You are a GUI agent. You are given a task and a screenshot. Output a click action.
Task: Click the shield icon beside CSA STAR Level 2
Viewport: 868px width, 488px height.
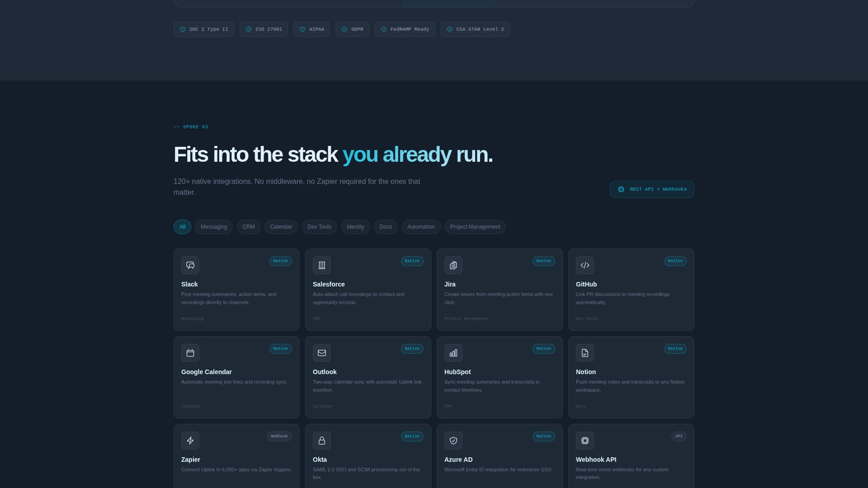click(450, 29)
